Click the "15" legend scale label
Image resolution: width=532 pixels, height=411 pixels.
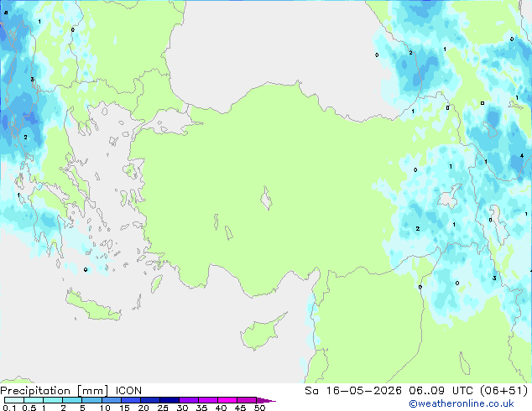(124, 408)
